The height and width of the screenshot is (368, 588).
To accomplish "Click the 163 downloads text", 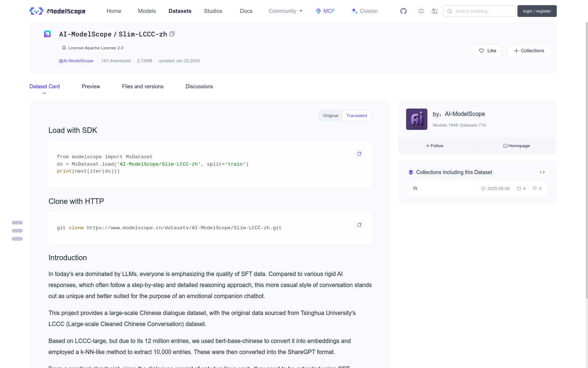I will coord(116,61).
